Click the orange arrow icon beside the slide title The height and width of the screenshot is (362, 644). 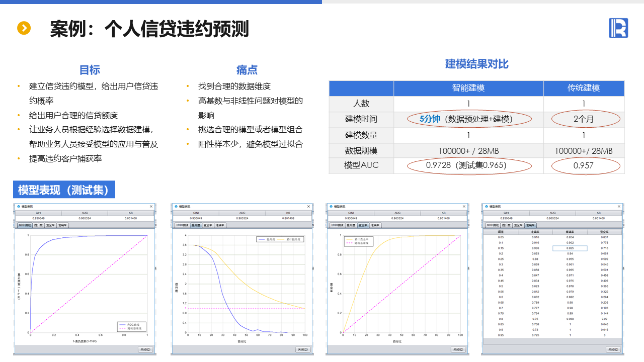click(24, 28)
